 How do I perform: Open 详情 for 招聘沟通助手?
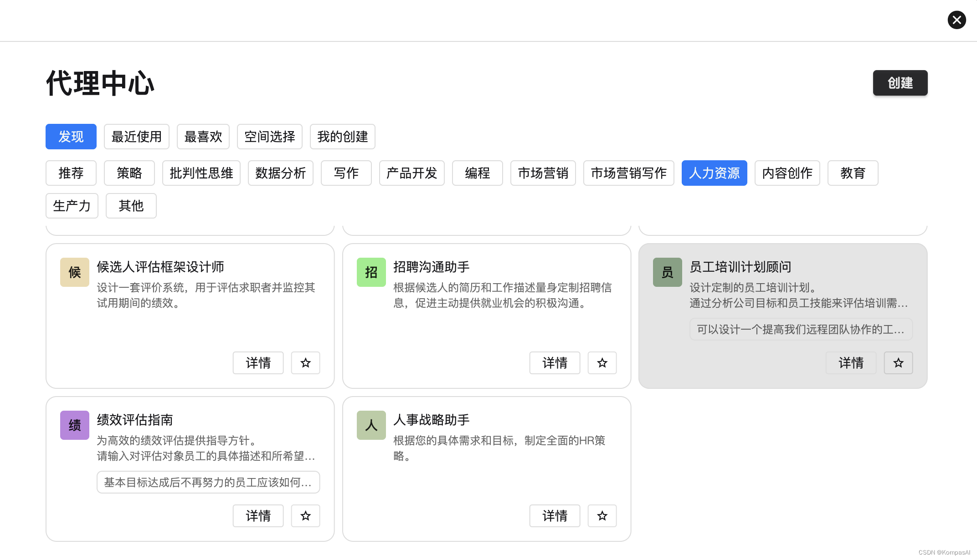tap(555, 363)
